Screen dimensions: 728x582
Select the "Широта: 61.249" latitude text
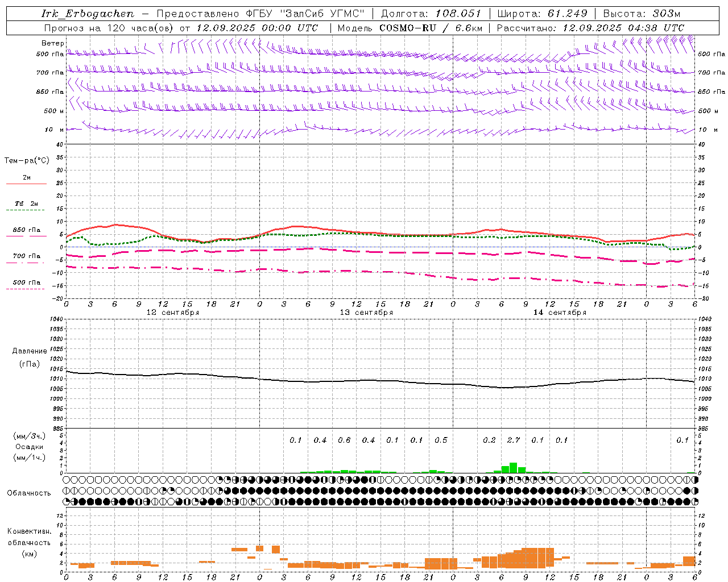point(542,14)
